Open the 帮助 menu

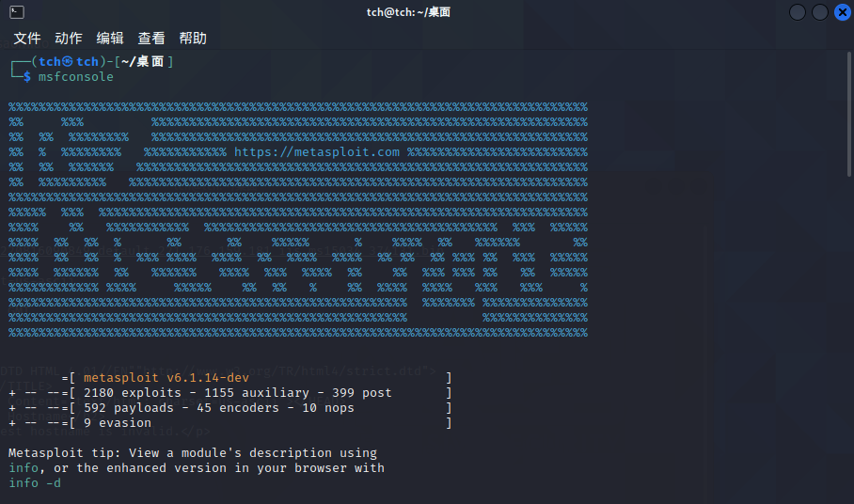[193, 39]
